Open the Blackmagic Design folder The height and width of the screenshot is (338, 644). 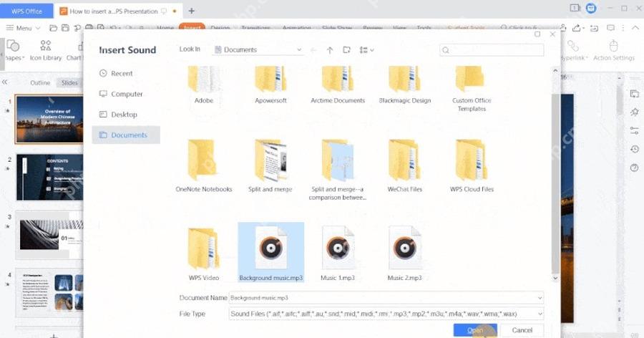pos(404,84)
